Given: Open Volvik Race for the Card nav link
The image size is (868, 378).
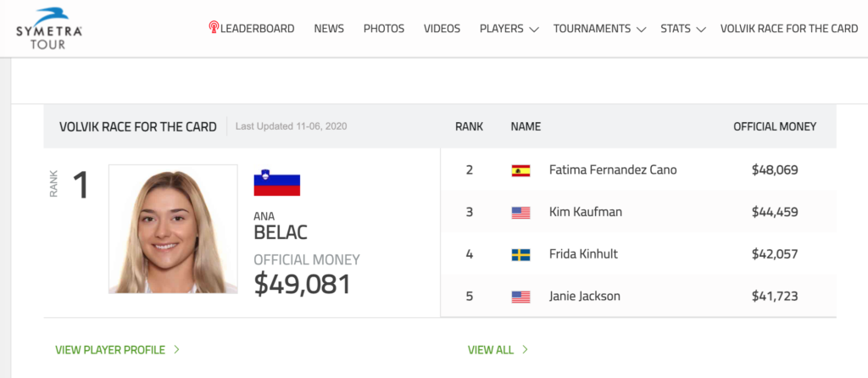Looking at the screenshot, I should pos(789,29).
